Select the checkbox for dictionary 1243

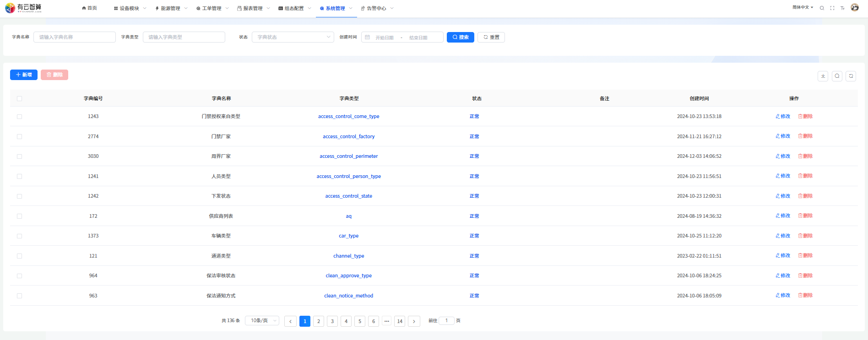(19, 117)
